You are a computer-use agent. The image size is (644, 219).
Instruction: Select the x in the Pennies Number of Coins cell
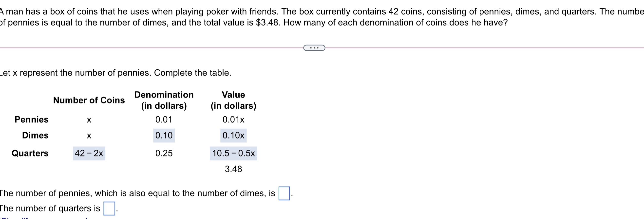pos(89,120)
